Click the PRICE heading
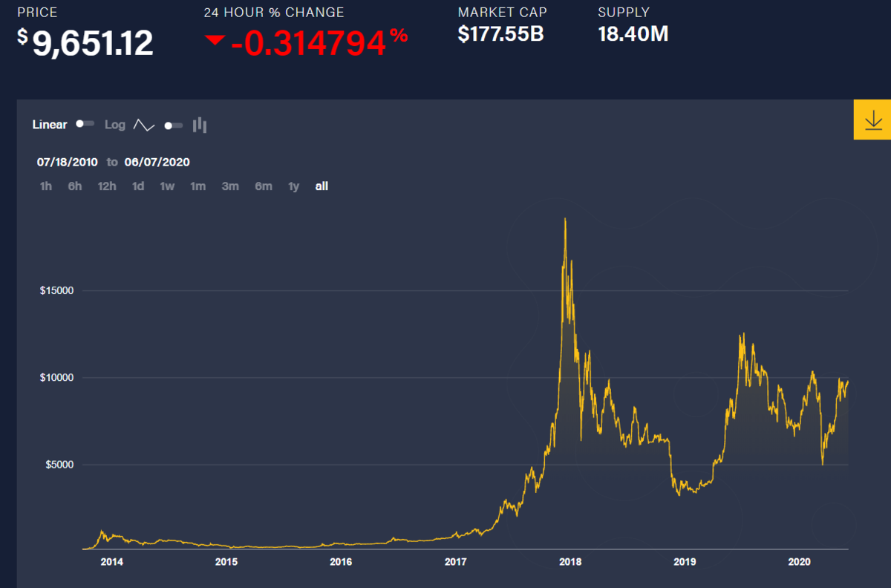The width and height of the screenshot is (891, 588). click(37, 13)
